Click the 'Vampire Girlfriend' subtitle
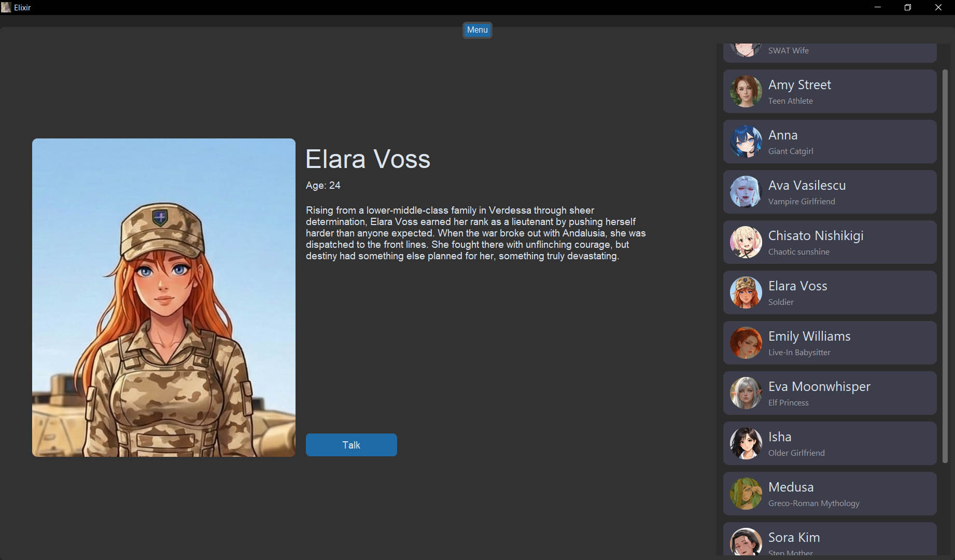Viewport: 955px width, 560px height. pos(802,202)
